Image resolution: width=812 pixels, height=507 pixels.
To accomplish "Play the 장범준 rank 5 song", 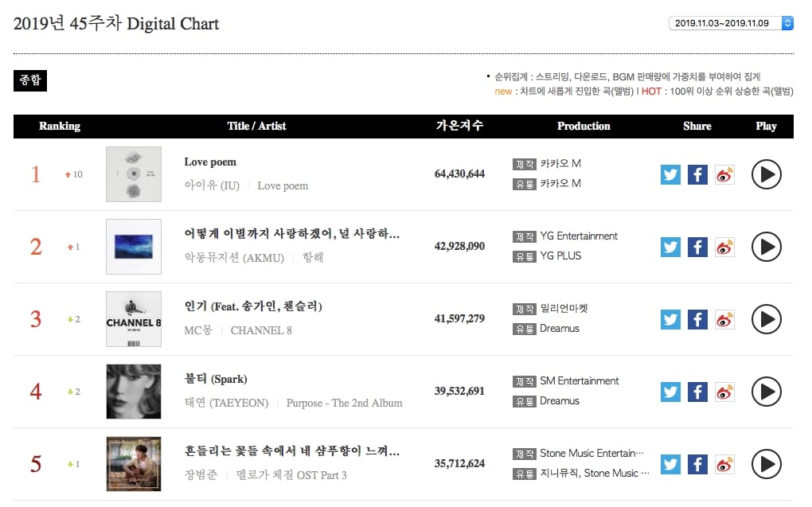I will click(767, 465).
